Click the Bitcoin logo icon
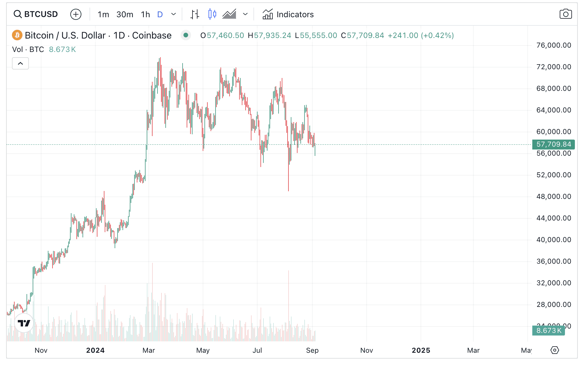This screenshot has width=588, height=365. point(17,35)
